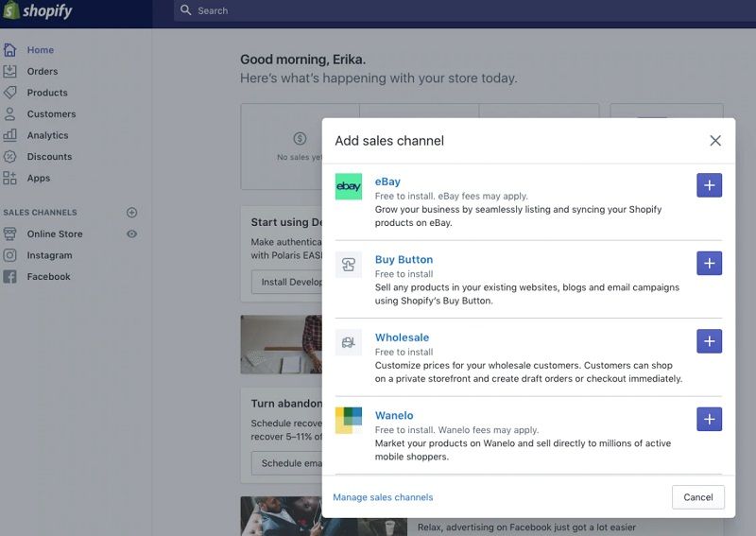Viewport: 756px width, 536px height.
Task: Click the Facebook advertising photo thumbnail
Action: click(323, 516)
